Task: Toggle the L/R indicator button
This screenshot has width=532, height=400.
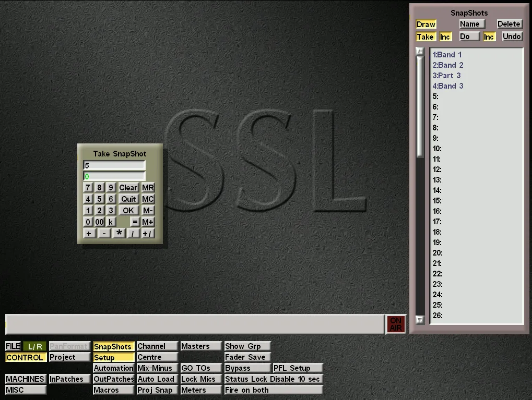Action: [x=35, y=346]
